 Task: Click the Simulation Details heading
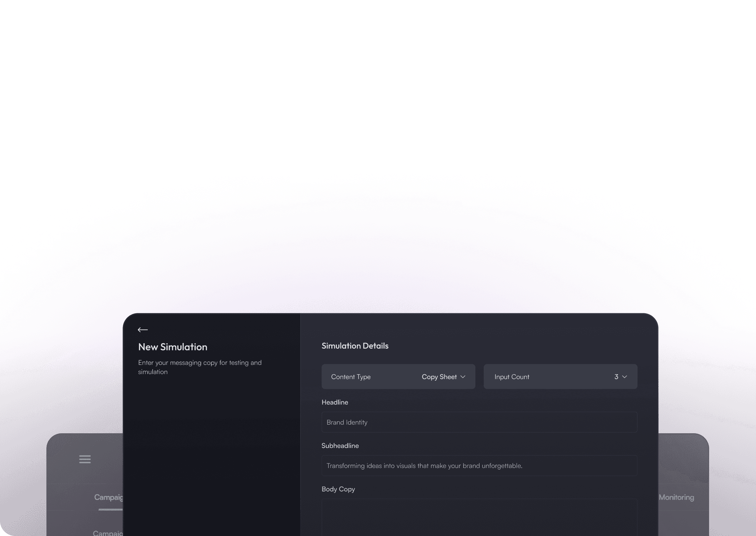tap(355, 346)
